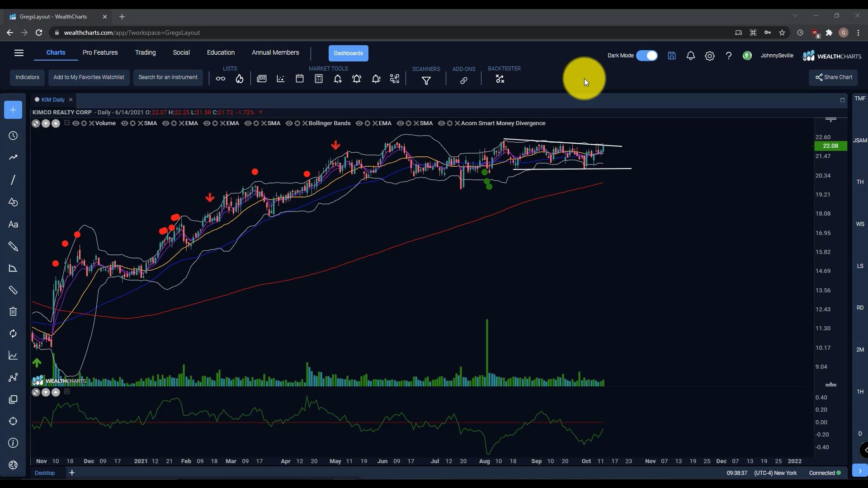Collapse indicator legend with small minus box

67,123
